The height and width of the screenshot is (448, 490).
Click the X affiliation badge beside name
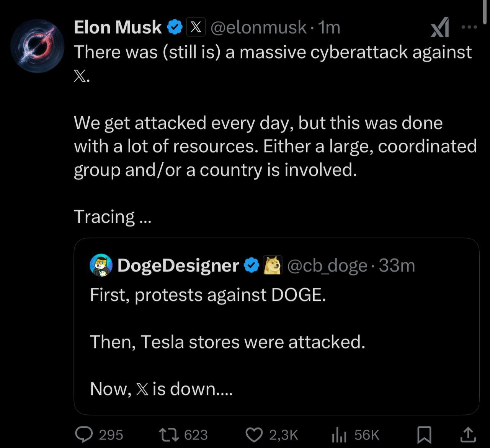tap(196, 28)
